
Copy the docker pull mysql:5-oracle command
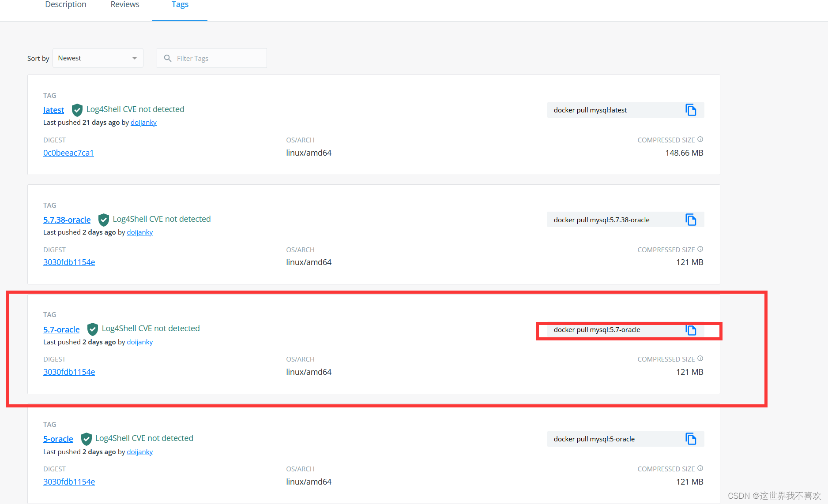click(691, 439)
